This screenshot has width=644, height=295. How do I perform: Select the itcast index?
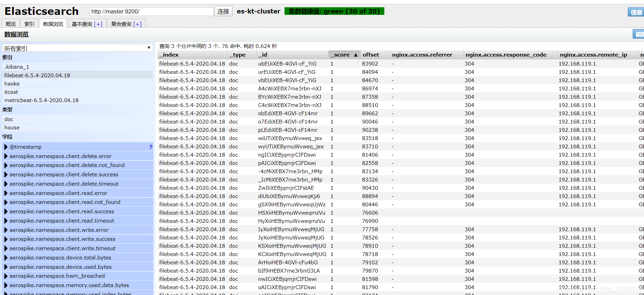click(x=77, y=92)
